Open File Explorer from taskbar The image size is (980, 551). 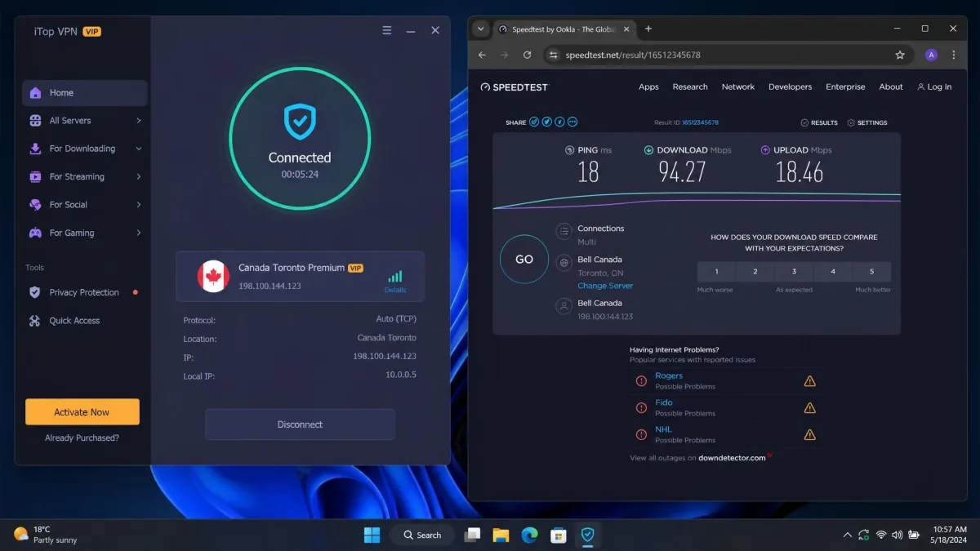click(x=501, y=535)
